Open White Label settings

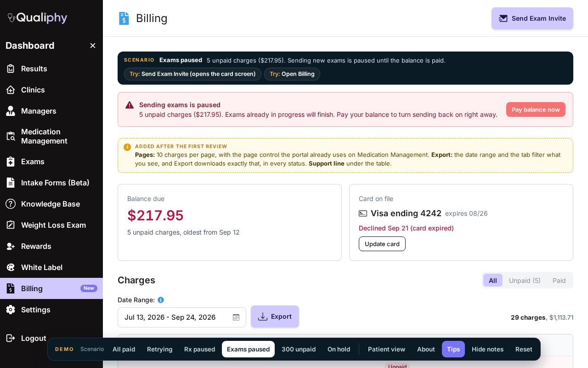(51, 267)
